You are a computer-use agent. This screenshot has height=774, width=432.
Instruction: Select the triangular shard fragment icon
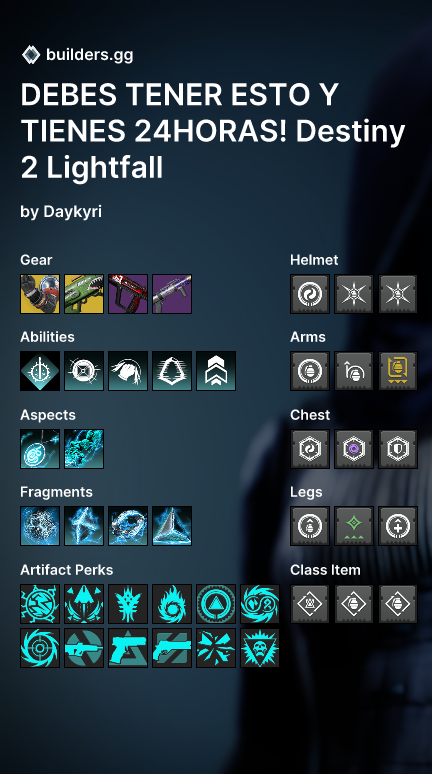pos(172,526)
